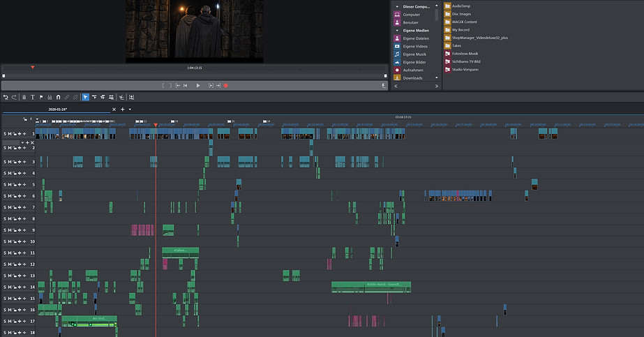Select the arrow mouse mode tool
644x337 pixels.
tap(85, 97)
